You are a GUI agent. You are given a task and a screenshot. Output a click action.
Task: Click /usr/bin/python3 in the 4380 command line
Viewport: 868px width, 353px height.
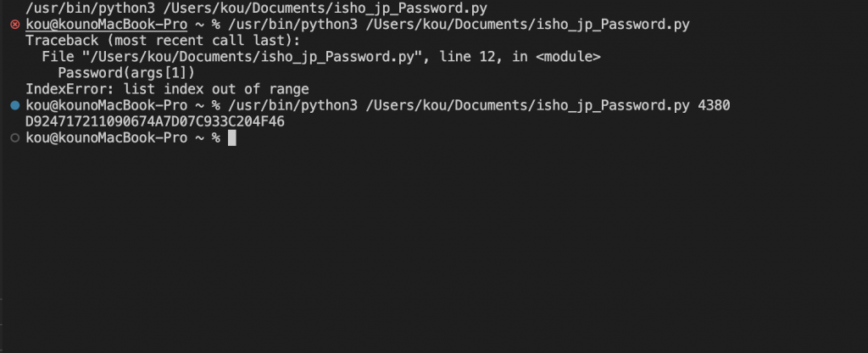click(292, 105)
